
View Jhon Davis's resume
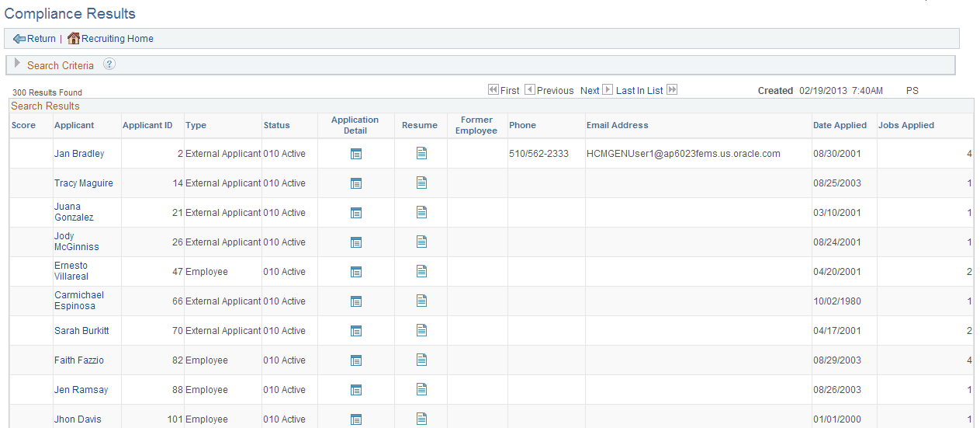pyautogui.click(x=421, y=419)
